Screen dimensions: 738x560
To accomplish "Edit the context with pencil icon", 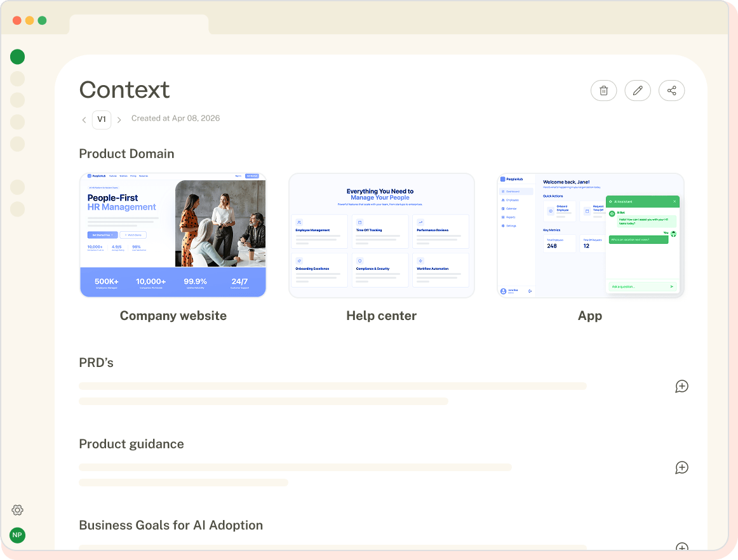I will click(x=637, y=90).
